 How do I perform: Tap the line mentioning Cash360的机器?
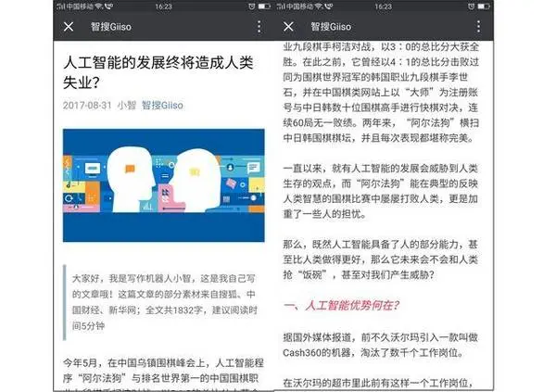click(x=373, y=353)
